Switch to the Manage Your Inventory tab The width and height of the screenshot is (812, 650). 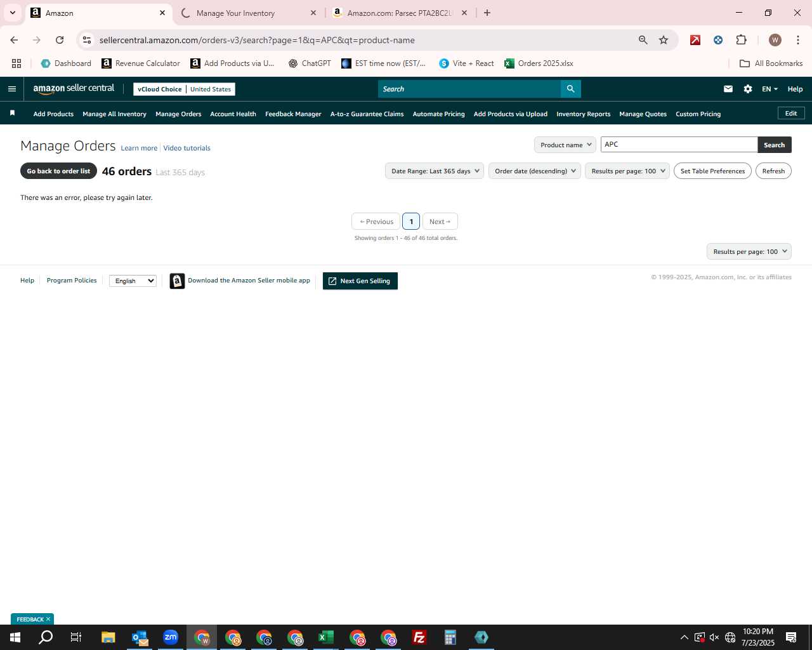pos(247,13)
